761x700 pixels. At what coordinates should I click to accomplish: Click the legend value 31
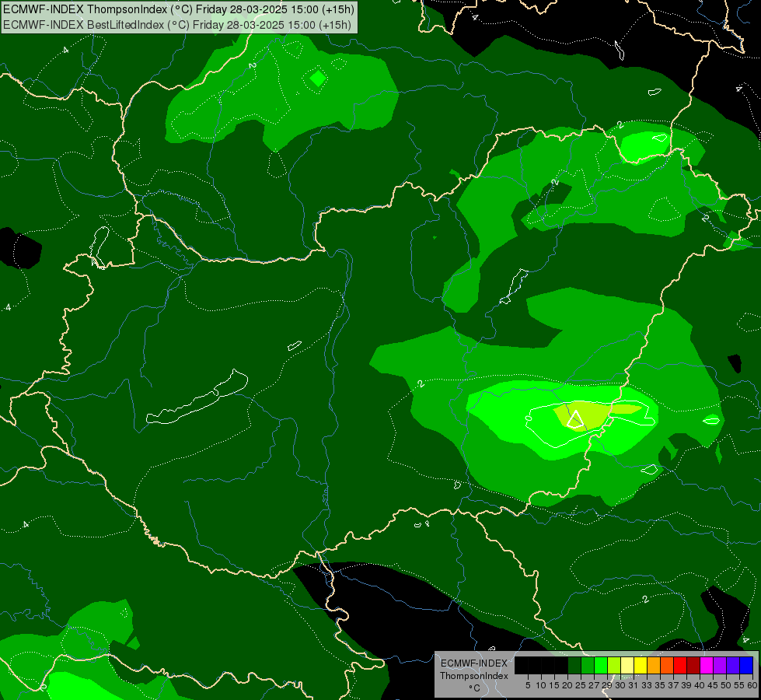tap(634, 685)
